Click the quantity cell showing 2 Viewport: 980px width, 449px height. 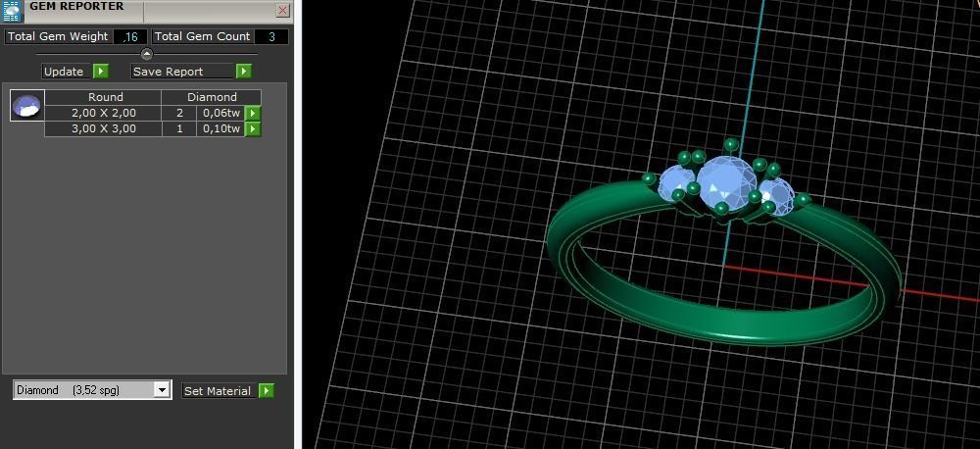click(x=179, y=113)
